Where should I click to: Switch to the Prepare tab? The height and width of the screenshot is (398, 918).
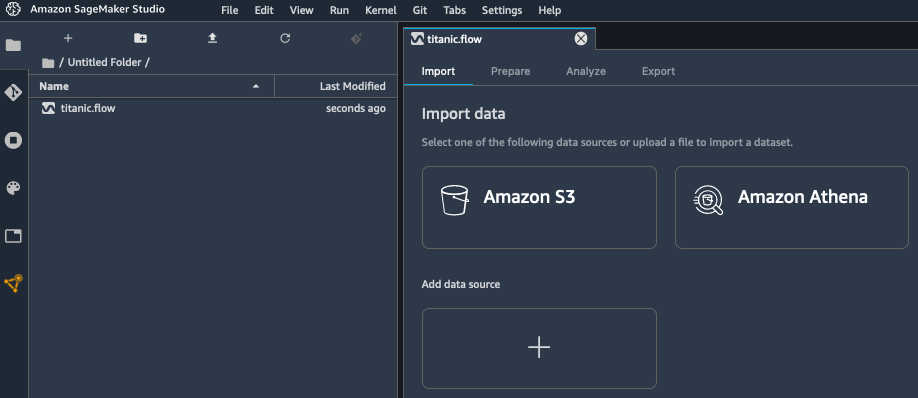click(x=511, y=71)
